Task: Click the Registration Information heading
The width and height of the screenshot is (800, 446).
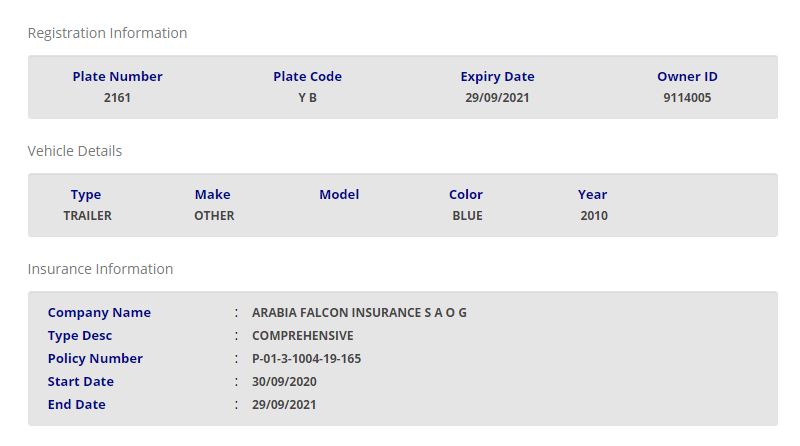Action: coord(107,33)
